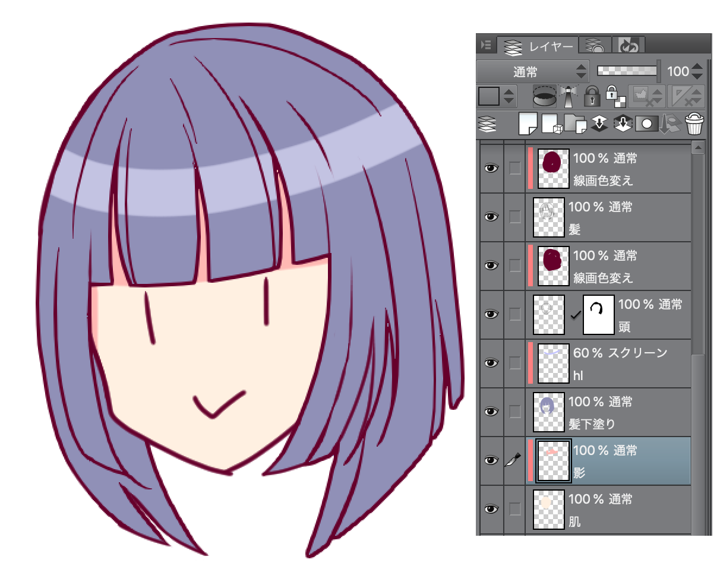Click the lock layer padlock icon
Image resolution: width=720 pixels, height=588 pixels.
pos(591,96)
